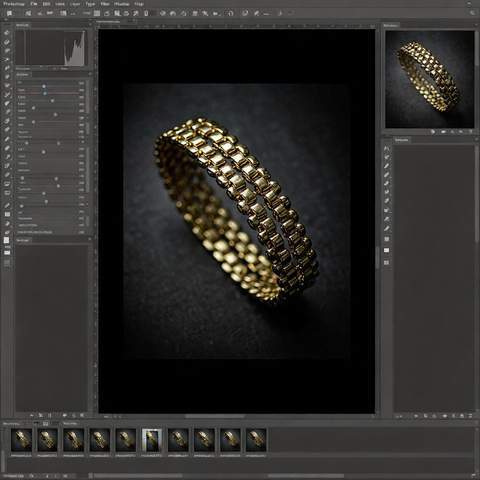Select the topmost tool in the left toolbar
This screenshot has height=480, width=480.
[x=7, y=33]
